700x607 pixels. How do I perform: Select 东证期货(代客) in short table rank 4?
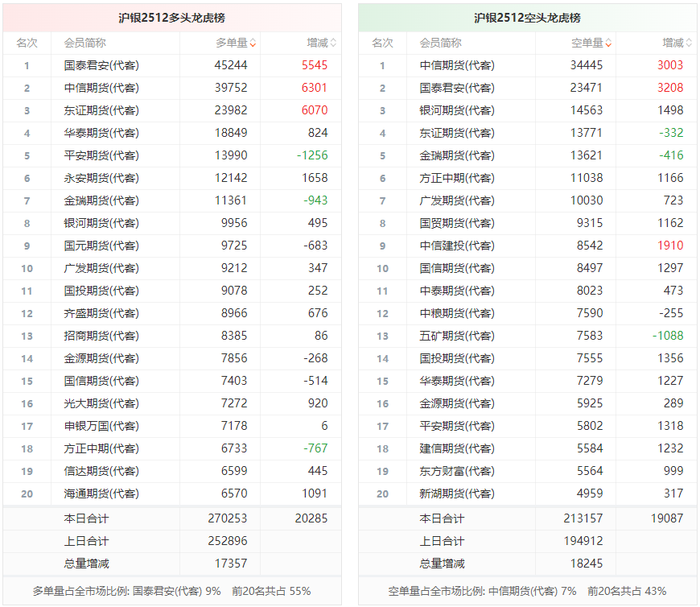coord(457,133)
